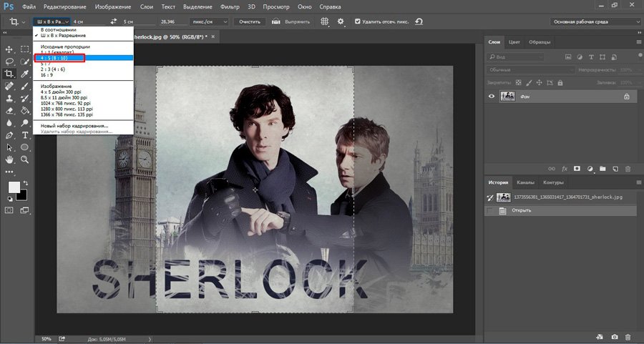Open the crop ratio preset dropdown
644x344 pixels.
pos(53,21)
